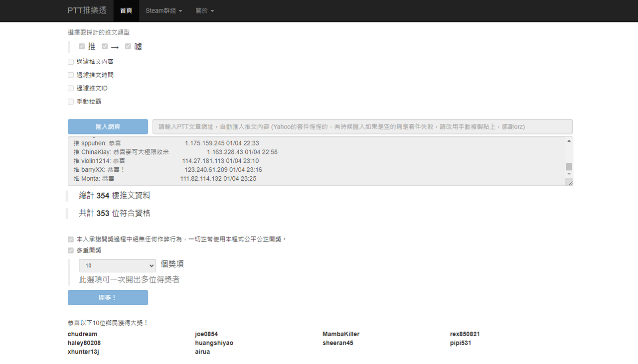The width and height of the screenshot is (638, 364).
Task: Click the 恭喜以下10位鄉民獲得大獎 heading
Action: click(x=108, y=323)
